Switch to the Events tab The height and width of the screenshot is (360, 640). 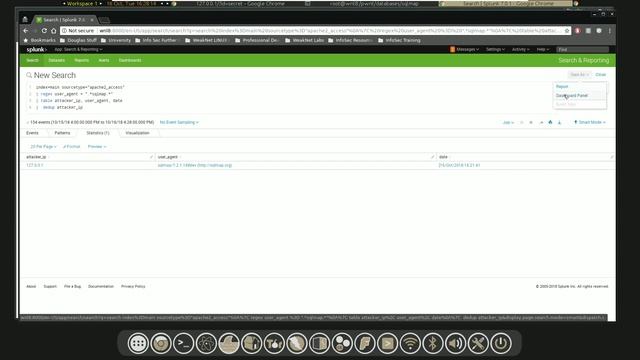point(32,133)
